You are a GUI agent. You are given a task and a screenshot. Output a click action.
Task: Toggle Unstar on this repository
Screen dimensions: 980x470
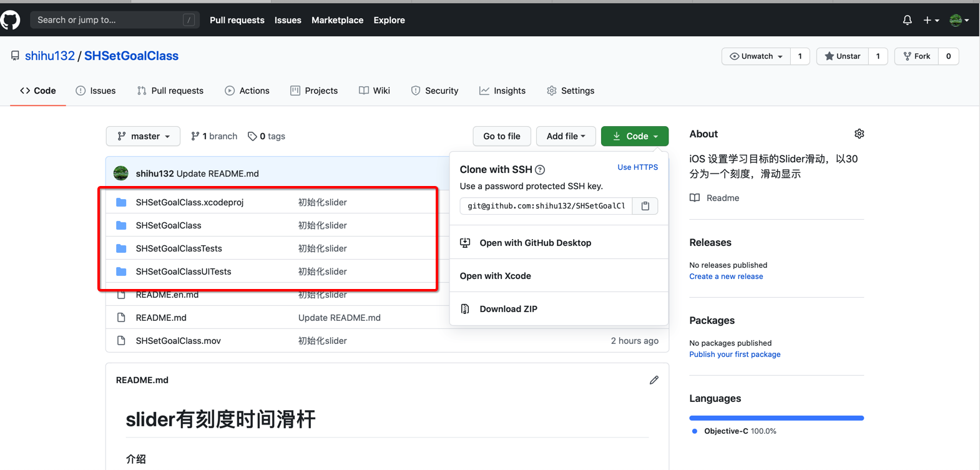[843, 56]
